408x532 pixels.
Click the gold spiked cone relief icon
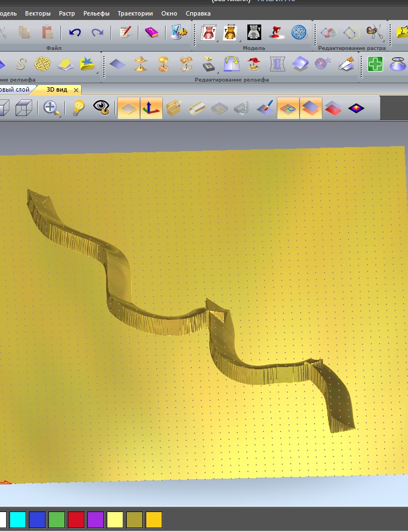tap(140, 64)
